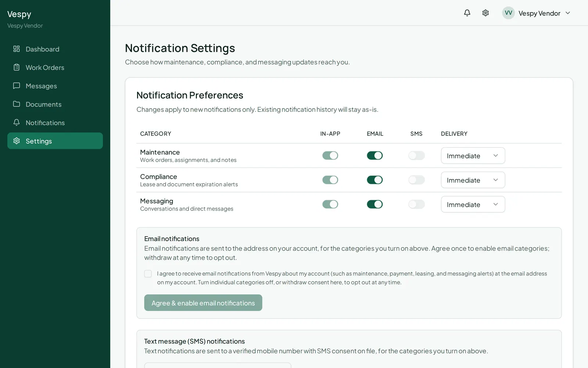Viewport: 588px width, 368px height.
Task: Toggle Messaging email notifications
Action: tap(375, 204)
